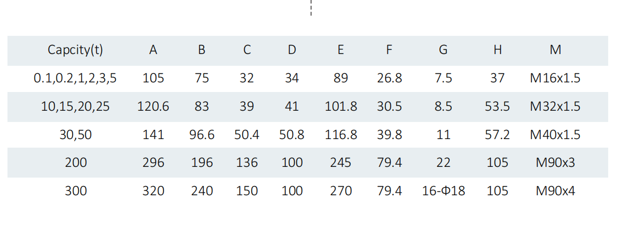Click the 10,15,20,25 capacity row label

(75, 106)
